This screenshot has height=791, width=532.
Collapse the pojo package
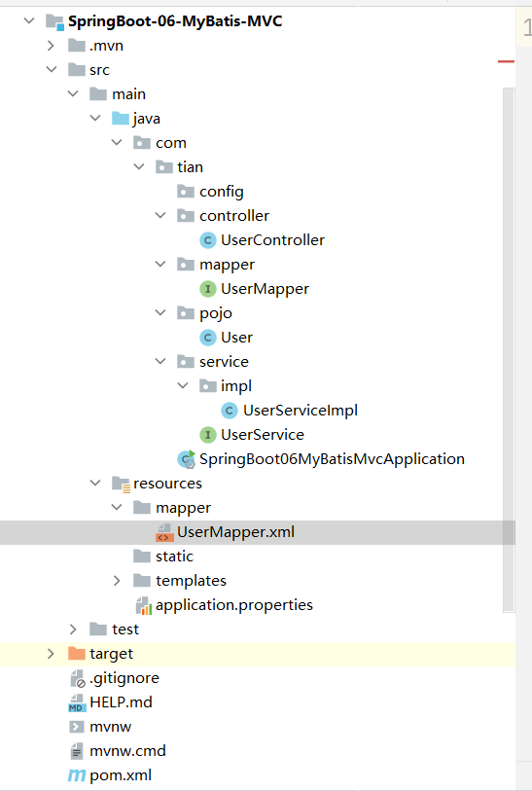point(160,312)
